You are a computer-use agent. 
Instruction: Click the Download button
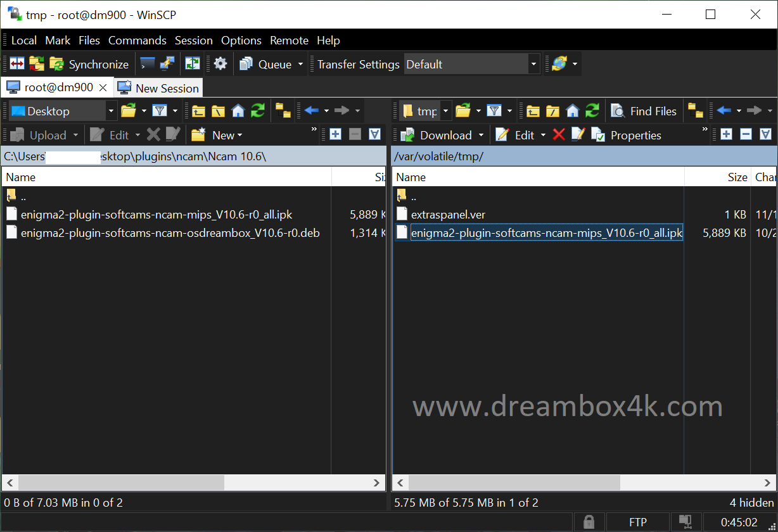(x=436, y=135)
